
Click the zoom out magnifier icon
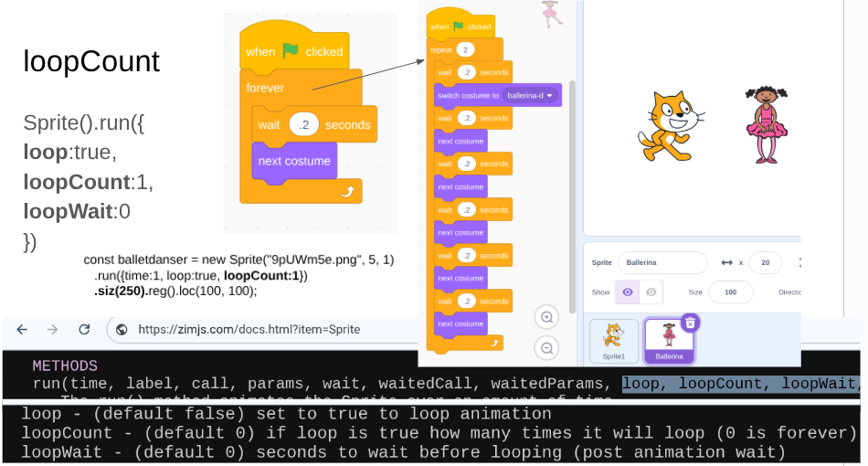point(547,348)
